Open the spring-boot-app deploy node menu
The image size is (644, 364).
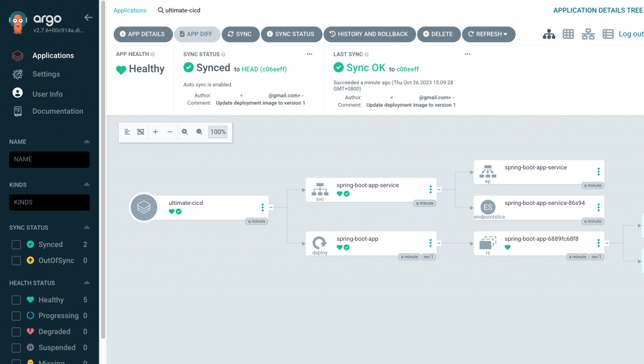pyautogui.click(x=430, y=243)
